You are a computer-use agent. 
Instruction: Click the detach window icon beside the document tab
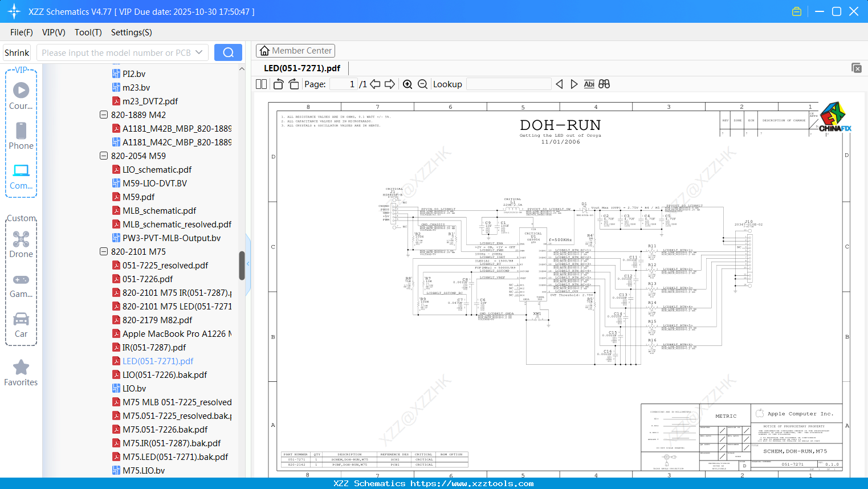(x=857, y=68)
